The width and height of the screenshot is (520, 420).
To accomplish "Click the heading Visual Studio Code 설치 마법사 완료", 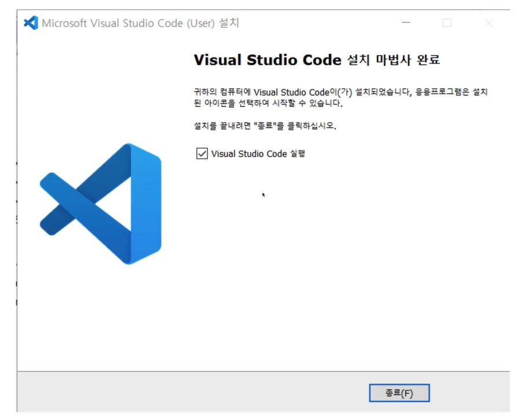I will pos(317,60).
